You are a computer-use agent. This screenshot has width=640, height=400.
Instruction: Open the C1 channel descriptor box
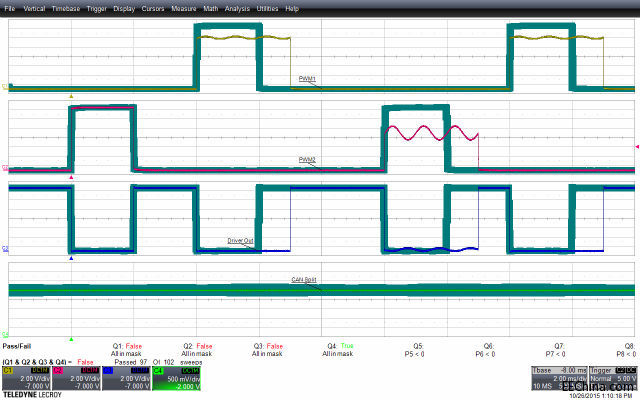pos(27,378)
